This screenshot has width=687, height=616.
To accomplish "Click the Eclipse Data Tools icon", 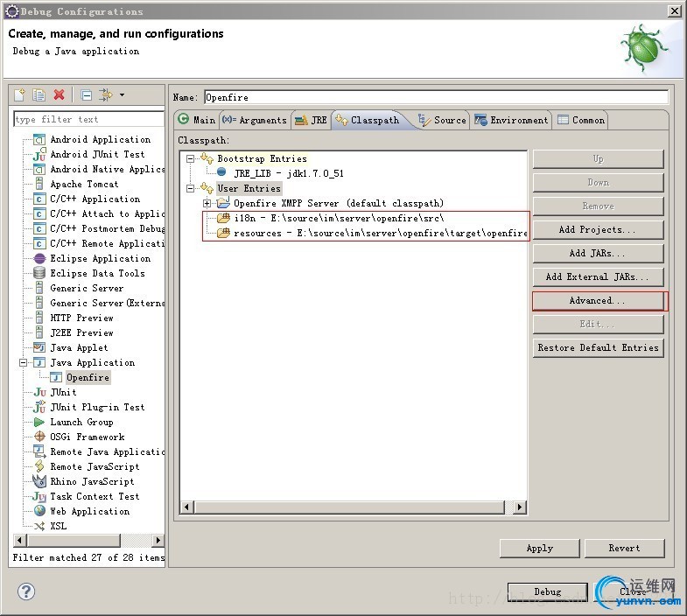I will point(39,273).
